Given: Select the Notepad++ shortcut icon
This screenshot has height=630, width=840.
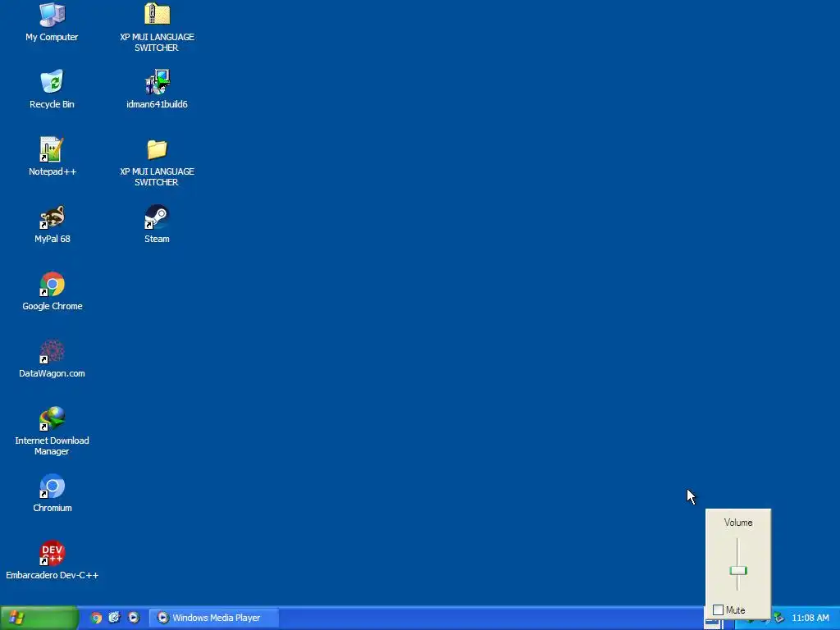Looking at the screenshot, I should click(x=52, y=157).
